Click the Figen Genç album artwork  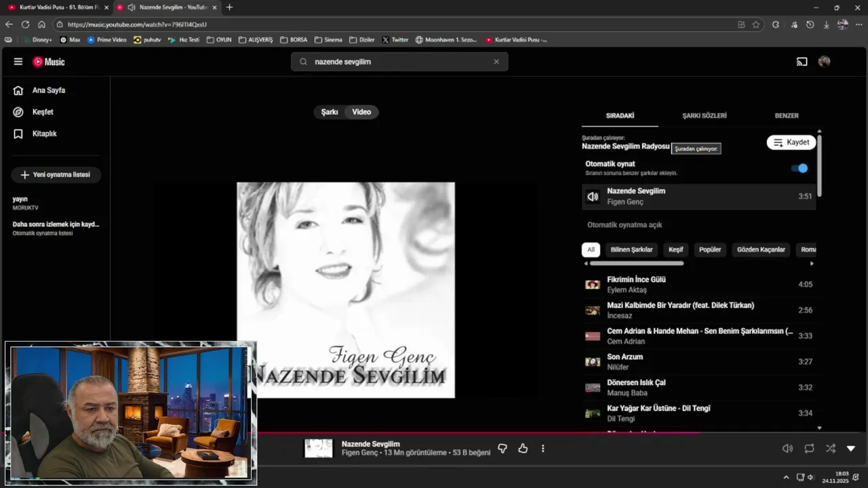pyautogui.click(x=346, y=290)
